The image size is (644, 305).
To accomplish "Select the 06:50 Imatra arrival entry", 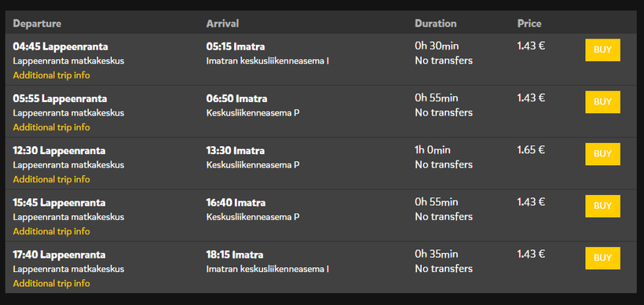I will 236,98.
